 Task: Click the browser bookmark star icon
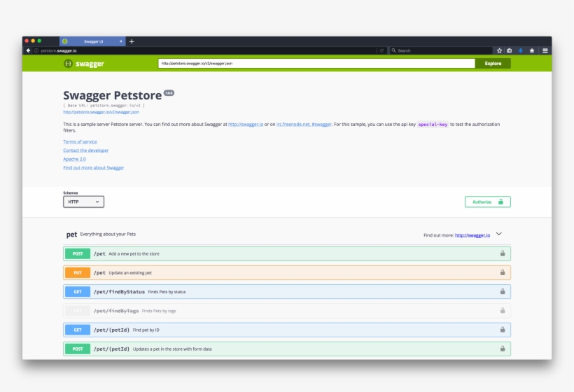pyautogui.click(x=499, y=50)
